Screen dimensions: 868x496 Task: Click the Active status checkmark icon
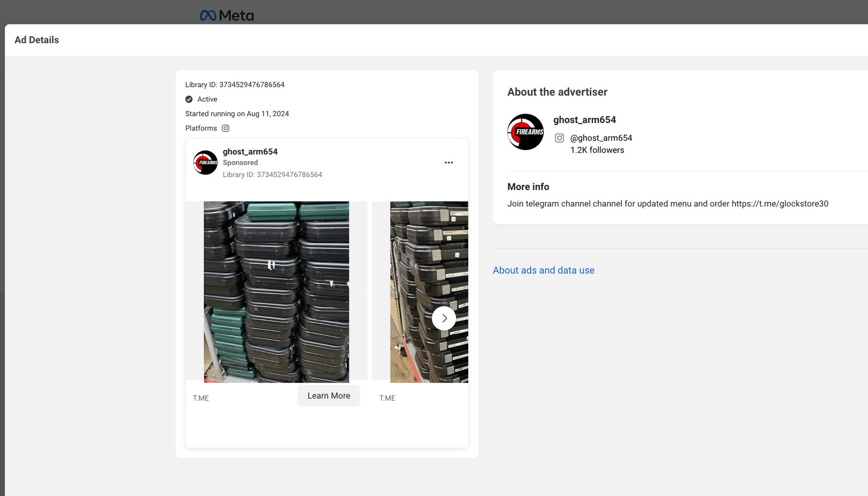pos(189,99)
